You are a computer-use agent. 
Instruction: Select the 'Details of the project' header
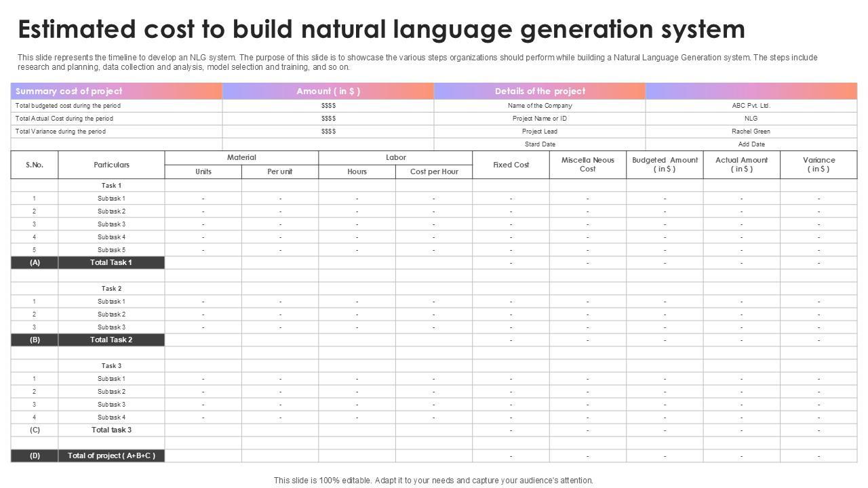[x=540, y=91]
